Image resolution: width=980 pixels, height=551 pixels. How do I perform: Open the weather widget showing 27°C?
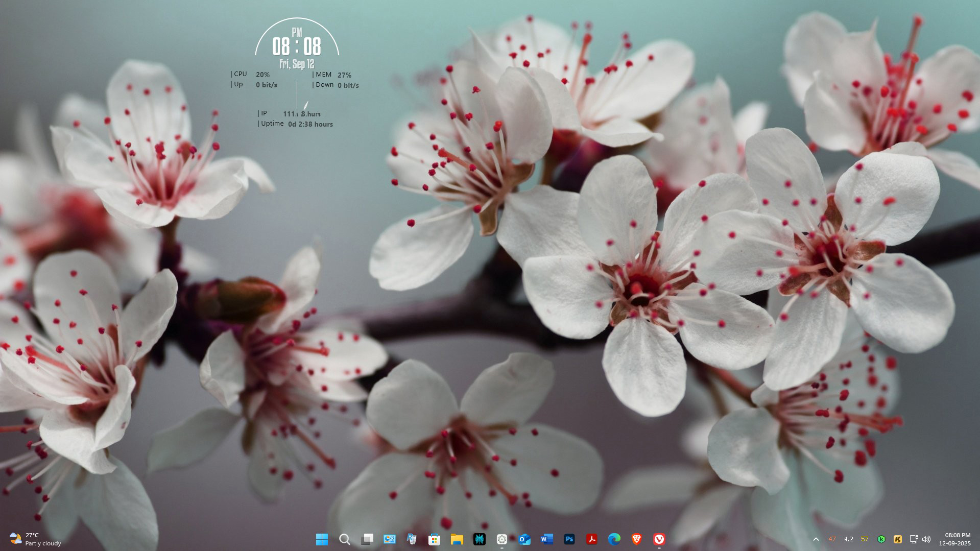point(35,539)
